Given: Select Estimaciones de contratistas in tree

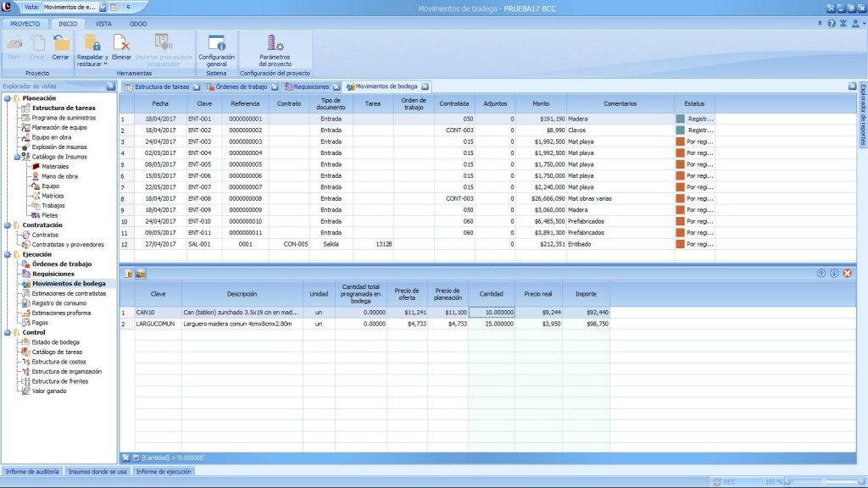Looking at the screenshot, I should (70, 293).
